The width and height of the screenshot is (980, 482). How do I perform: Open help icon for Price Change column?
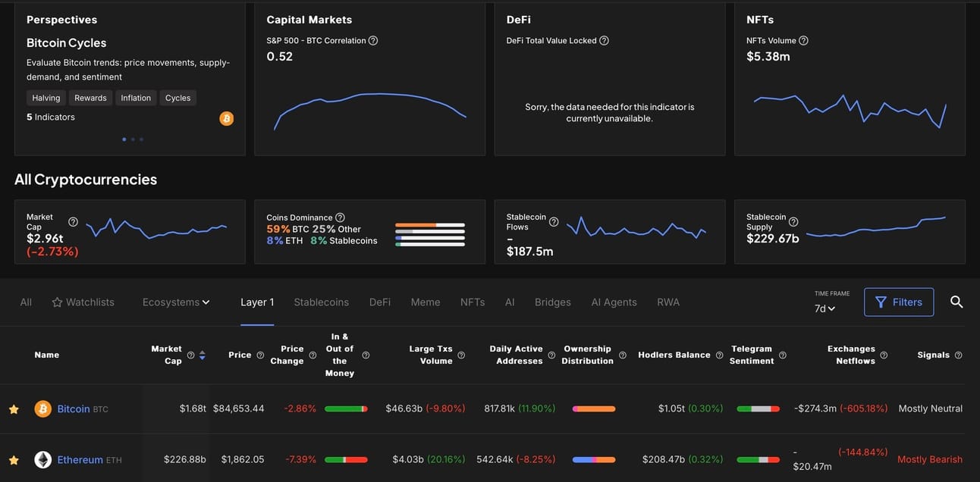click(312, 355)
